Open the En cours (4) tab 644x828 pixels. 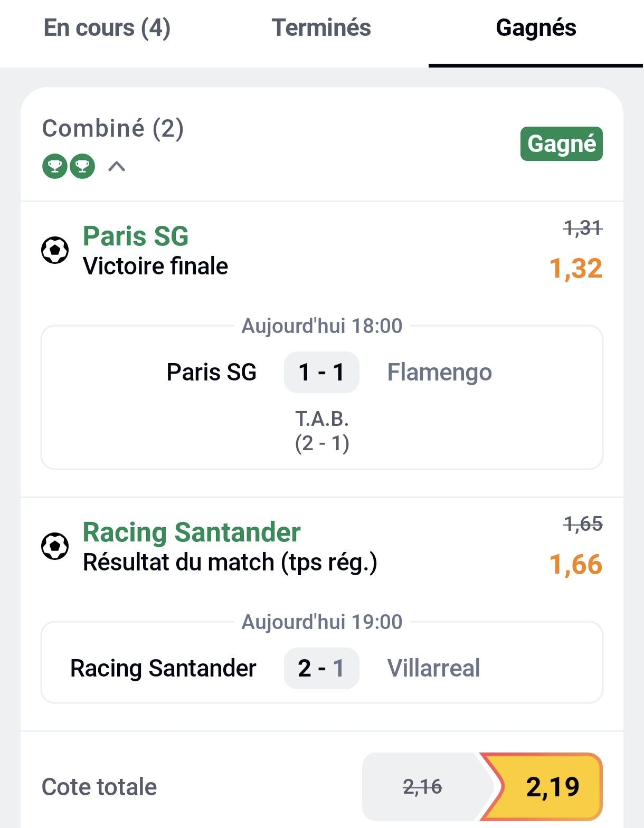[107, 28]
